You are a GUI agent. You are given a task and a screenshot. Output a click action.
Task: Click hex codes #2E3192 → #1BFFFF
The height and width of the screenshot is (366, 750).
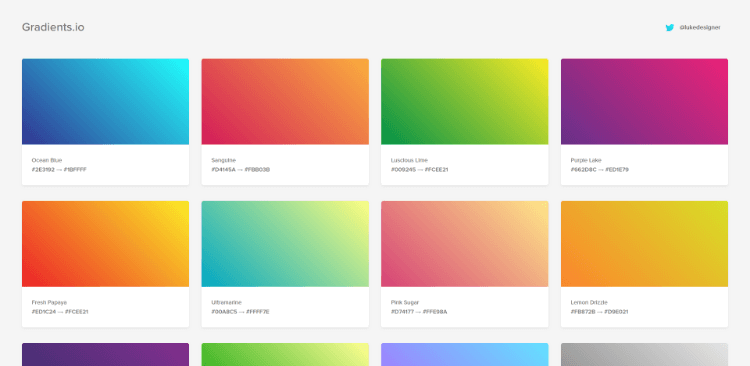[59, 170]
